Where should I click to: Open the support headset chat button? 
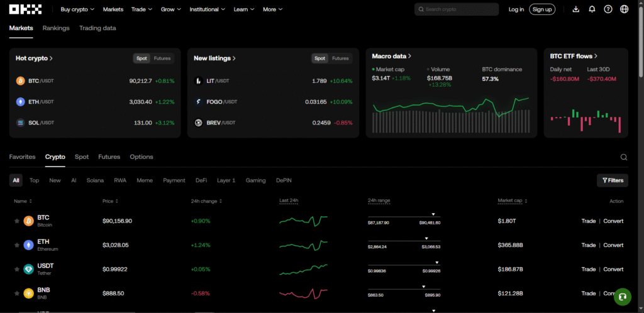[622, 296]
